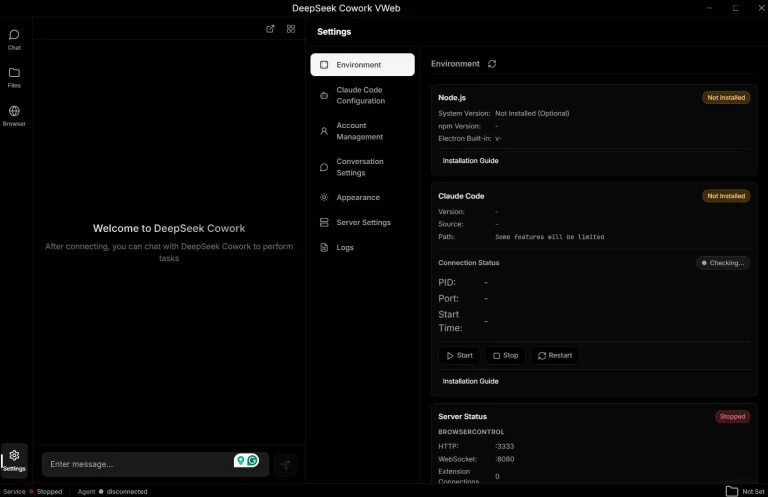Open Server Settings tab

point(362,222)
